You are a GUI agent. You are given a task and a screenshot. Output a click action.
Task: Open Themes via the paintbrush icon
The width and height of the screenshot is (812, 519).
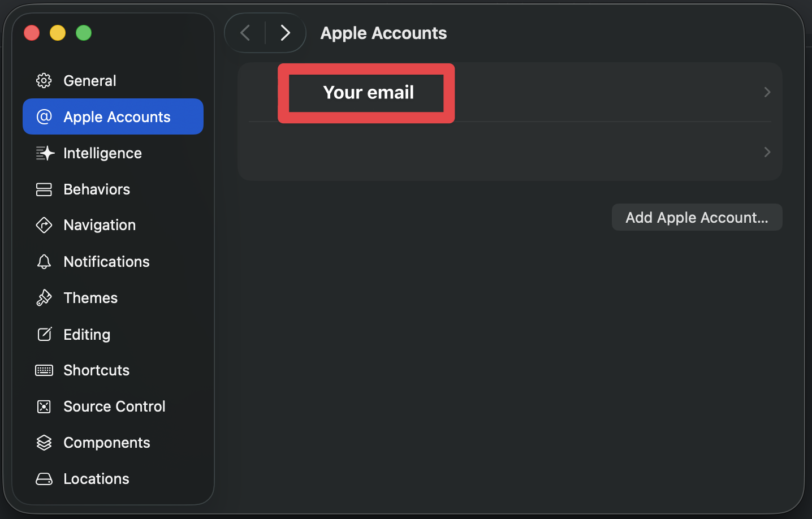click(x=44, y=297)
